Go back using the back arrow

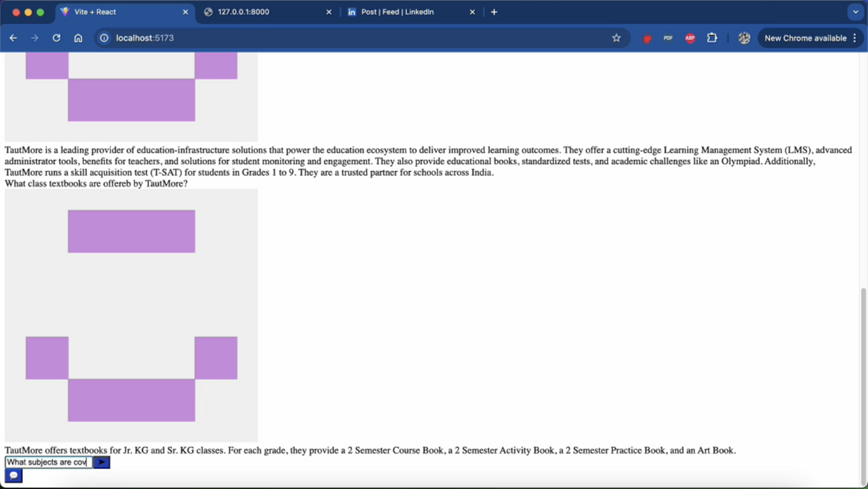[x=13, y=38]
